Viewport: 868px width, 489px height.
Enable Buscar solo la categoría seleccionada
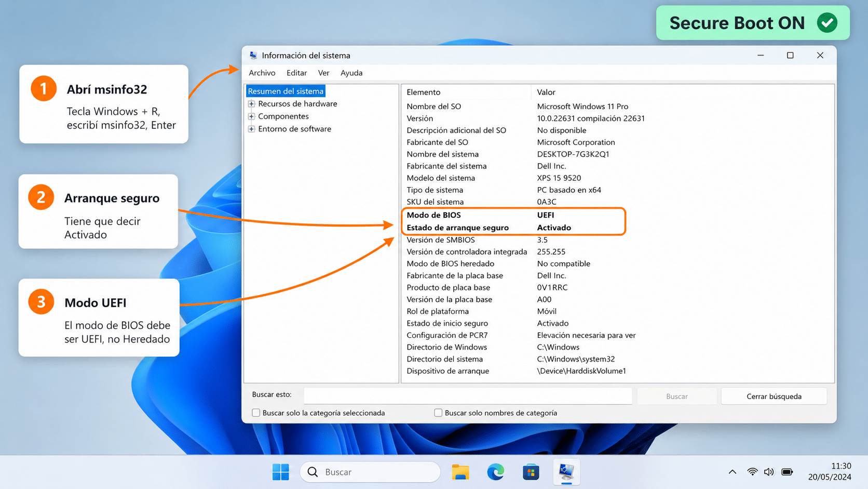256,413
